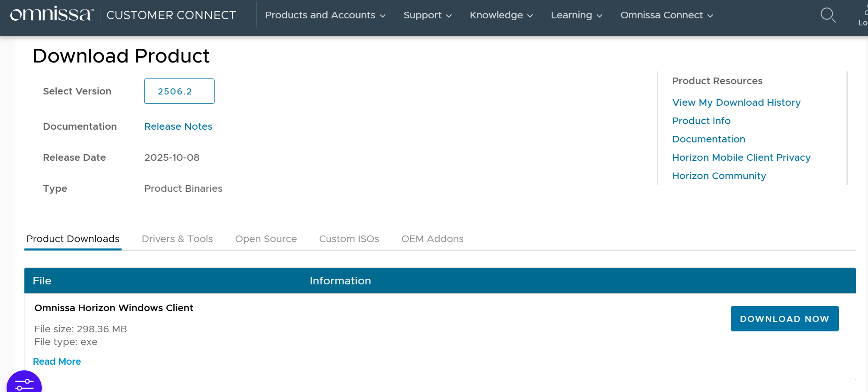
Task: Click the search magnifier icon
Action: click(828, 15)
